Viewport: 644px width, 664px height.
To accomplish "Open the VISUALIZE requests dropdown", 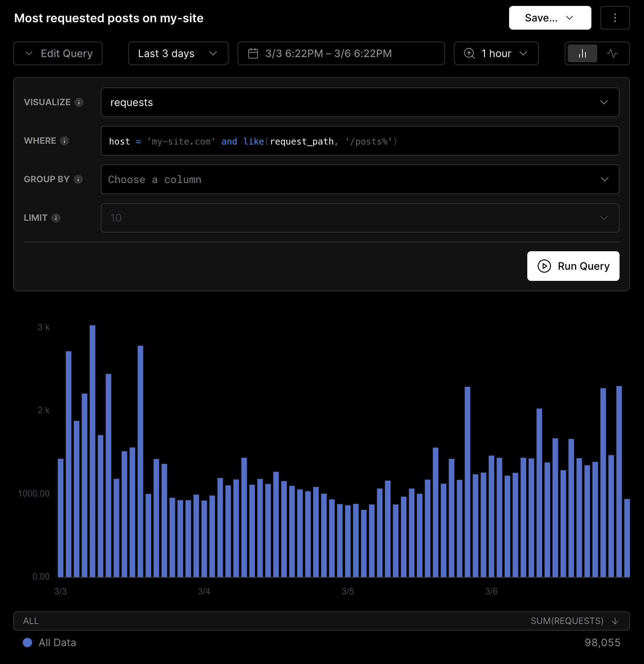I will point(359,102).
